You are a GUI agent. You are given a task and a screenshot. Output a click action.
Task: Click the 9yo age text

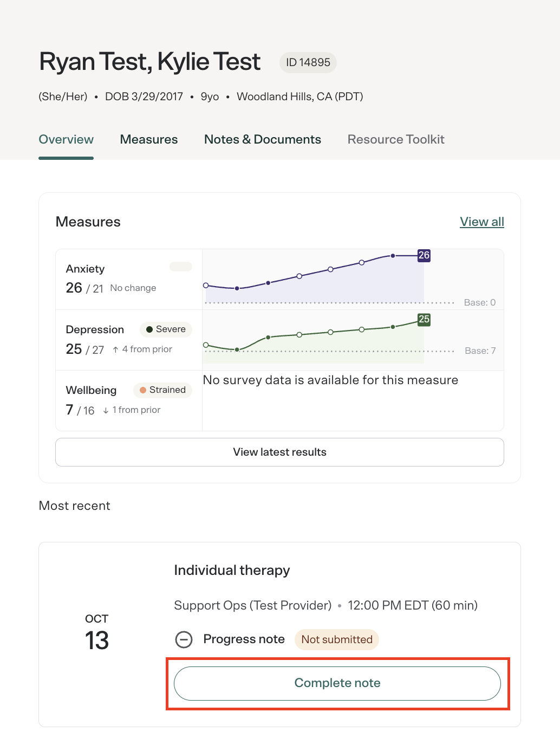(210, 96)
